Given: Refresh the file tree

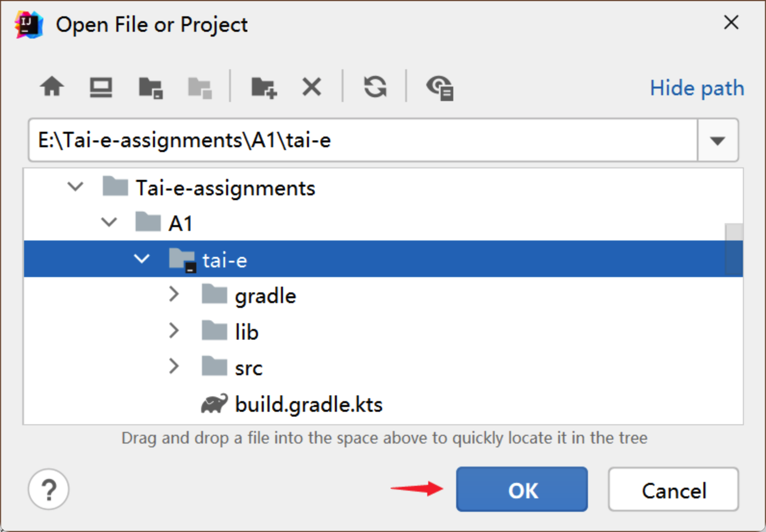Looking at the screenshot, I should coord(375,88).
